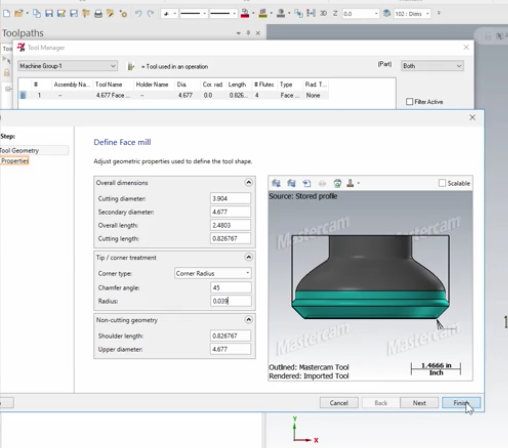Click the Shoulder length field

click(230, 336)
